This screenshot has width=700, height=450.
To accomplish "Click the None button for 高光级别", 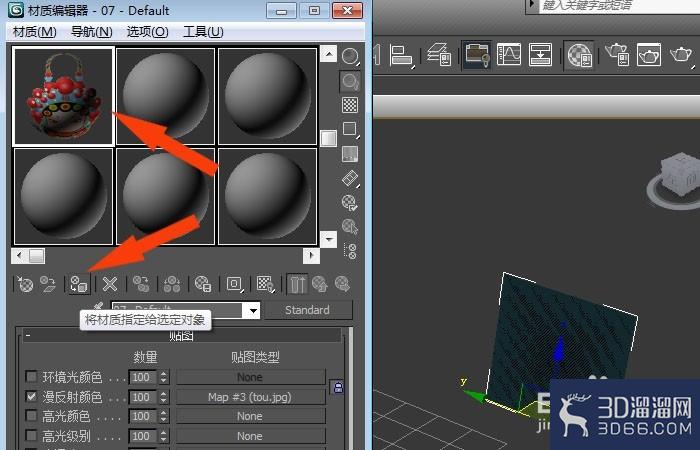I will pyautogui.click(x=250, y=436).
